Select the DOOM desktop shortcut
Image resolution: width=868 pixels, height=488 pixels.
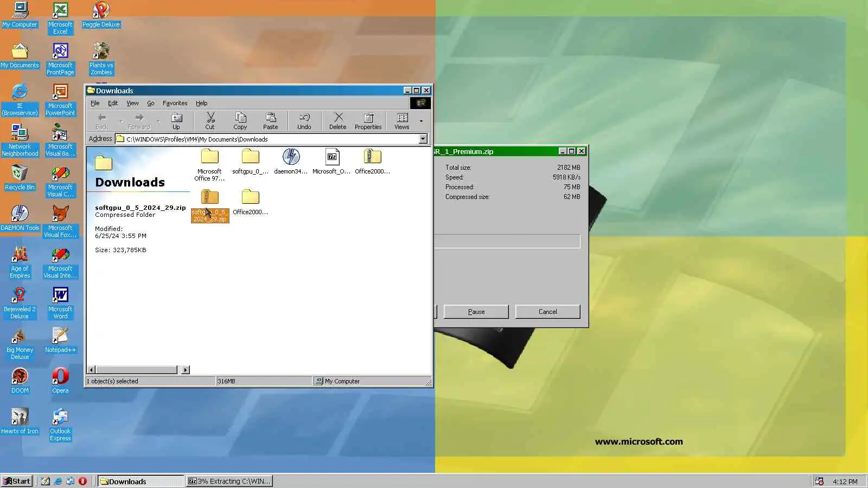tap(20, 381)
